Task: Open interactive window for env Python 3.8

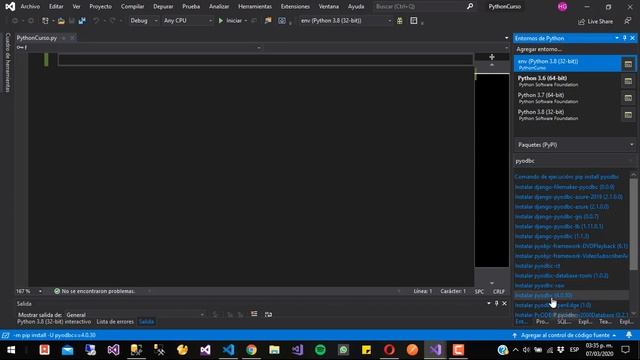Action: pos(628,64)
